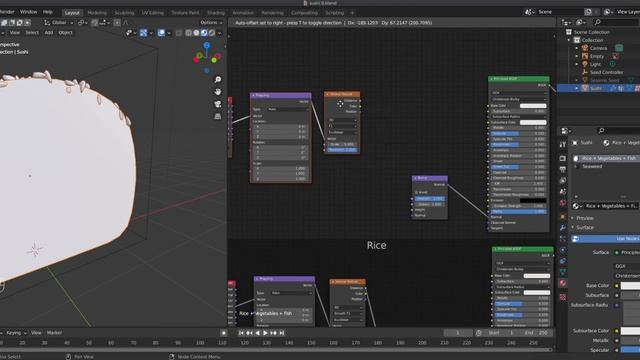
Task: Open Select menu in 3D viewport
Action: click(x=32, y=33)
